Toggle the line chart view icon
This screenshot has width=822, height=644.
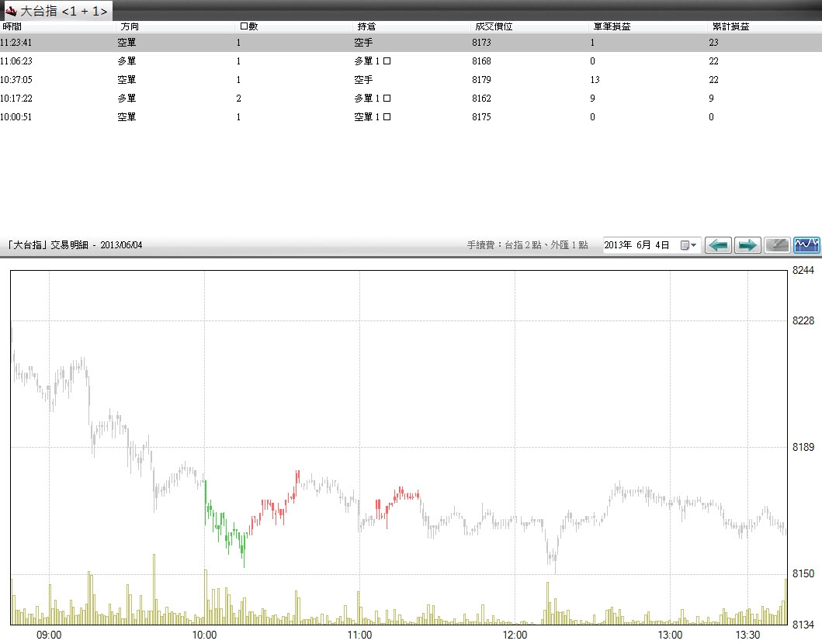(806, 245)
